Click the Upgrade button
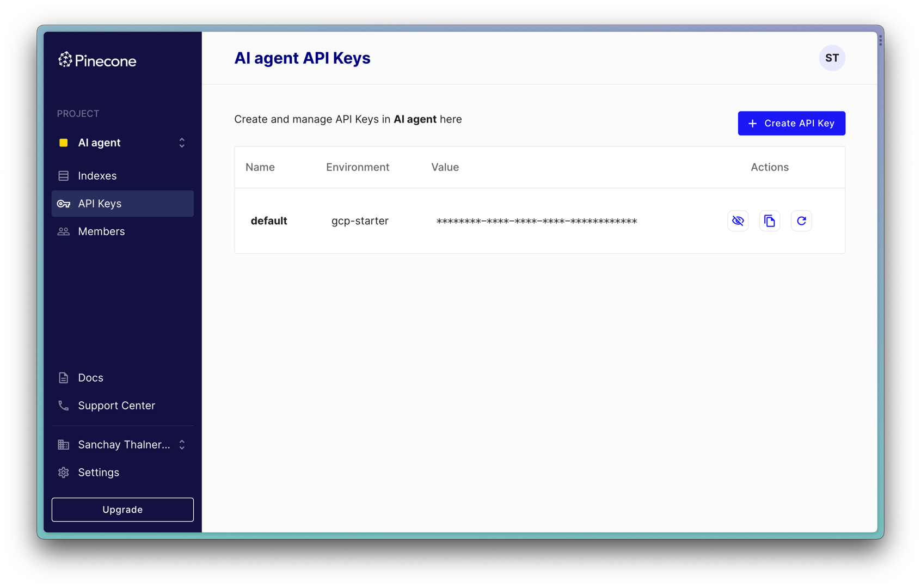 122,510
